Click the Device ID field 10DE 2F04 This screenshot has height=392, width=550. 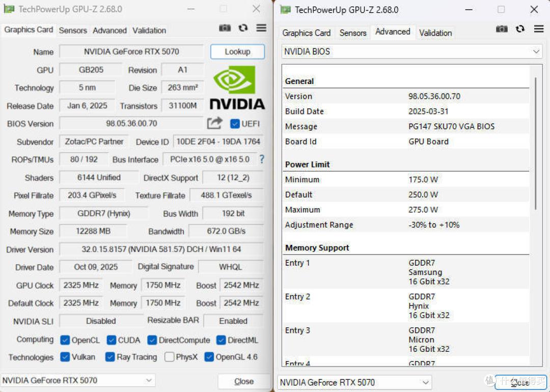coord(218,142)
